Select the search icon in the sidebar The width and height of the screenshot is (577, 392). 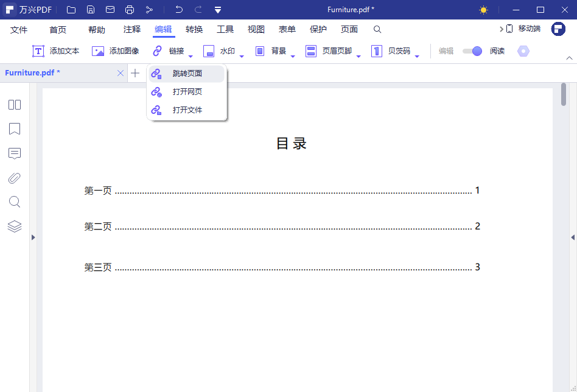coord(15,201)
